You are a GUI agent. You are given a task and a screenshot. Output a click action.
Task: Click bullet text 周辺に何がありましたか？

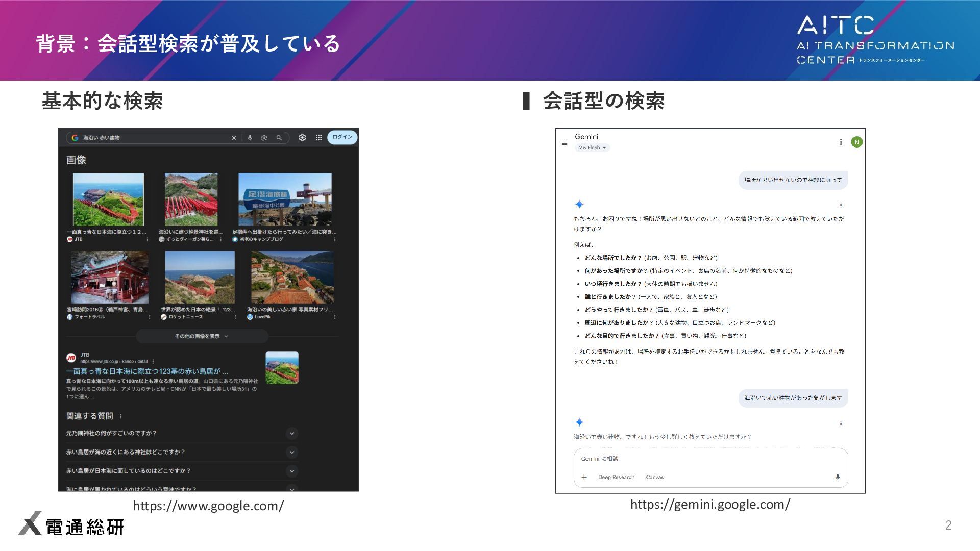coord(619,323)
